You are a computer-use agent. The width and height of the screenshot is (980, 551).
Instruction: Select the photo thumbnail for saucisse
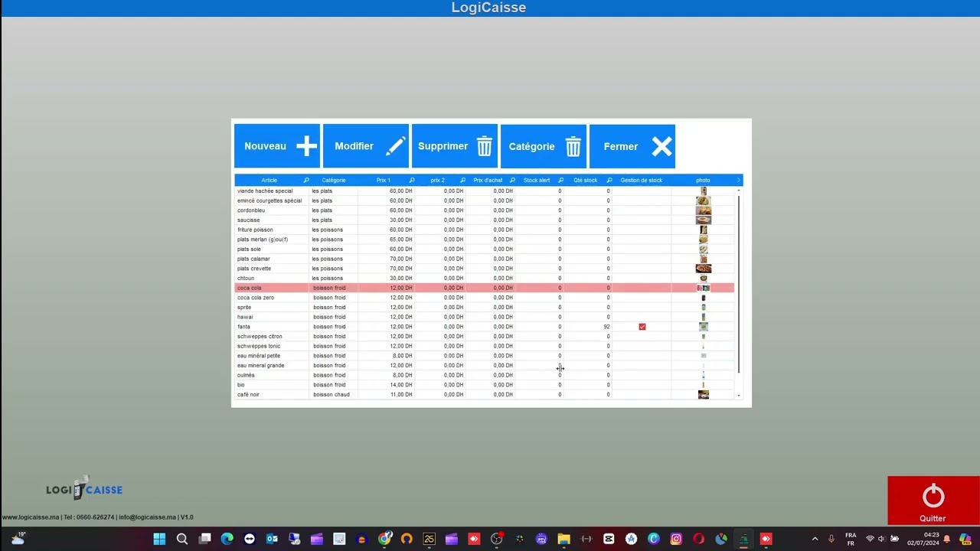(704, 220)
